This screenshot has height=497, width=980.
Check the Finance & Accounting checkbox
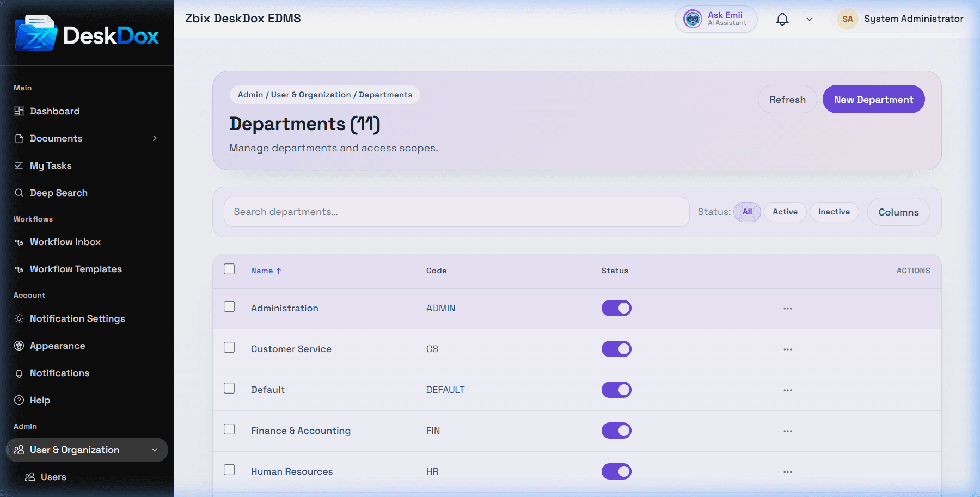(x=229, y=429)
